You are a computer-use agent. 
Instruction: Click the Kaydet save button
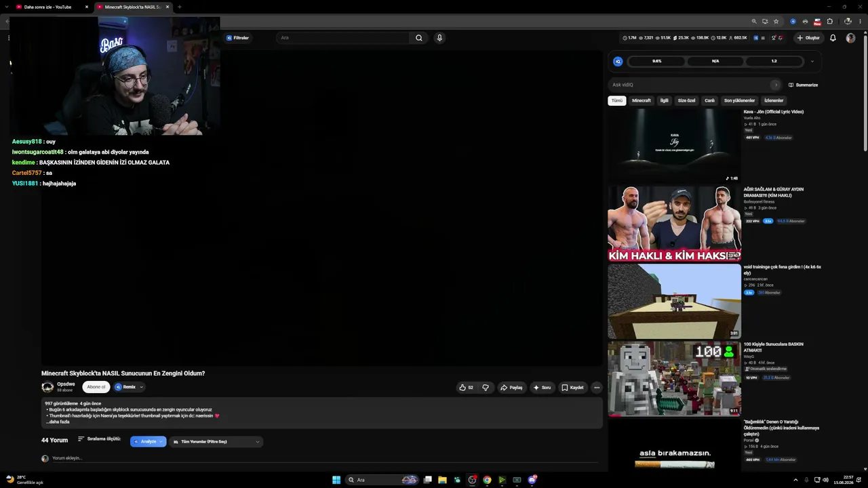572,388
